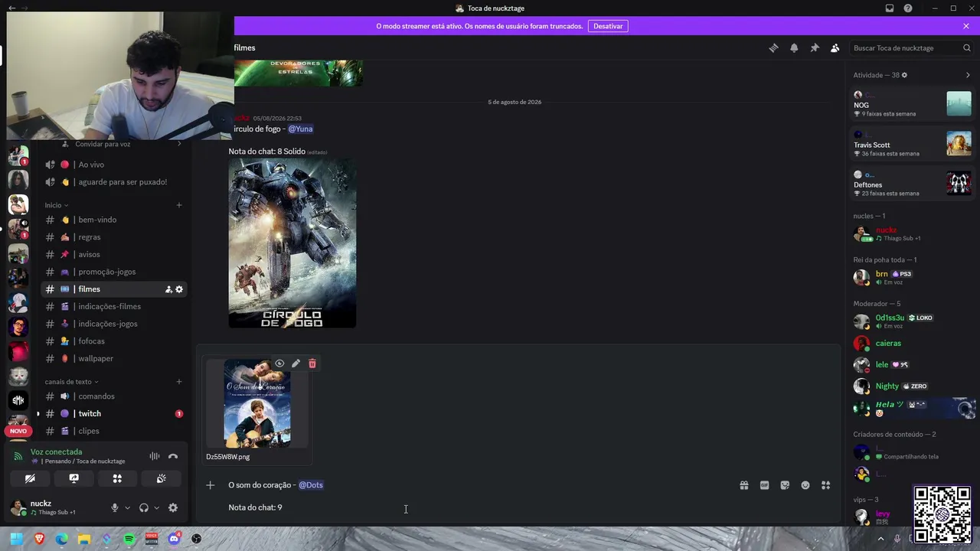
Task: Search in Buscar Toca de nuckztage field
Action: coord(912,47)
